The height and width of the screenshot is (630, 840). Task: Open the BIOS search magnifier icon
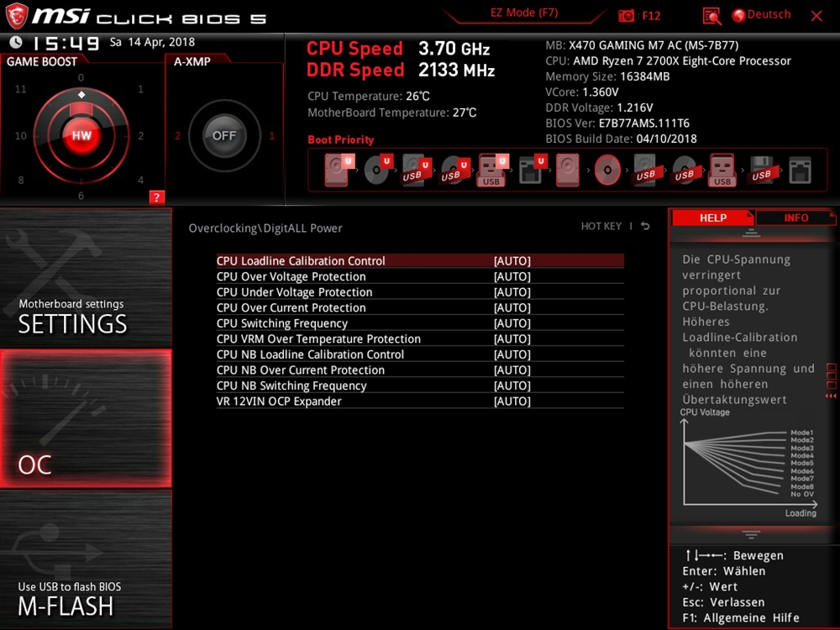[711, 16]
